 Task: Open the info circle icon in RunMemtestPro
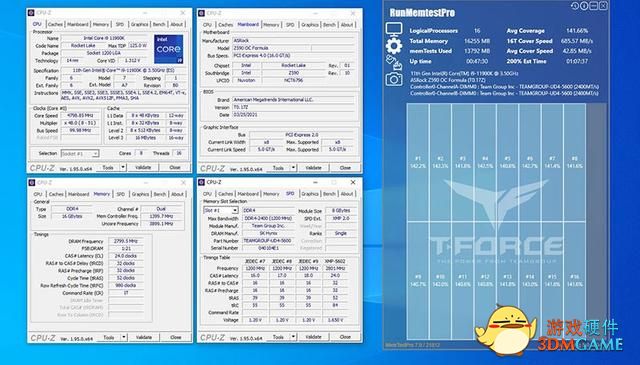pyautogui.click(x=584, y=6)
